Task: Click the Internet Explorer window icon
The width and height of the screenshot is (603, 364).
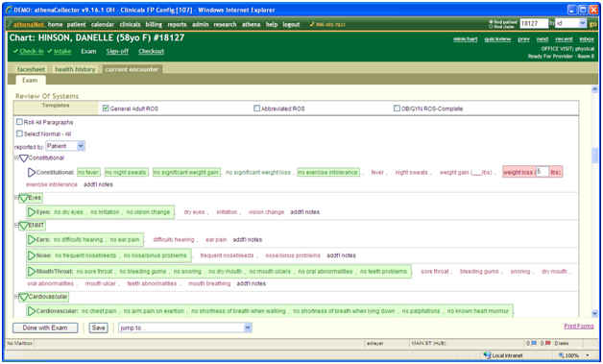Action: pos(9,10)
